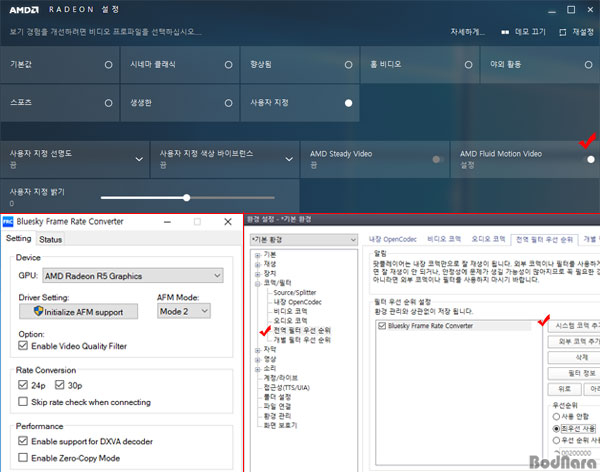The image size is (600, 472).
Task: Click the 필터 정보 button
Action: point(574,373)
